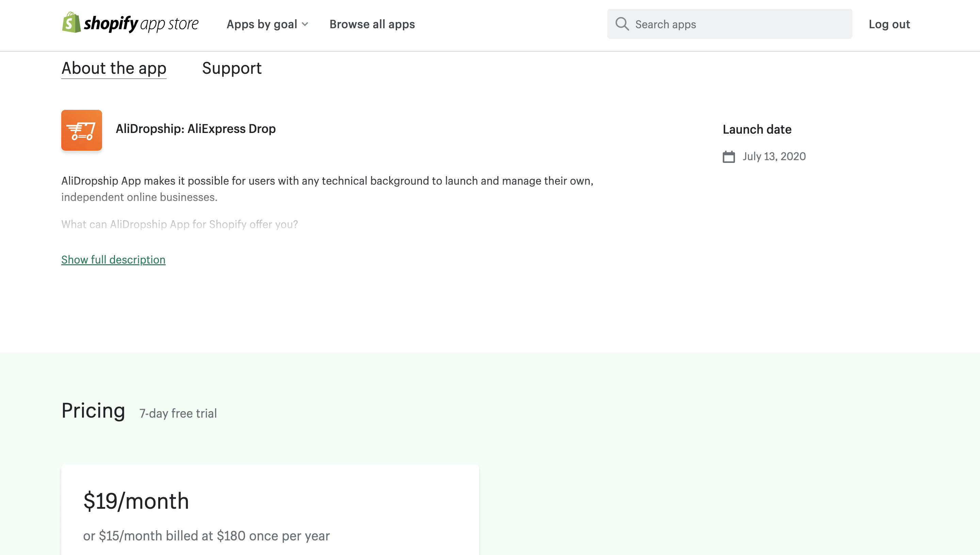Click the Pricing section heading

click(x=94, y=410)
